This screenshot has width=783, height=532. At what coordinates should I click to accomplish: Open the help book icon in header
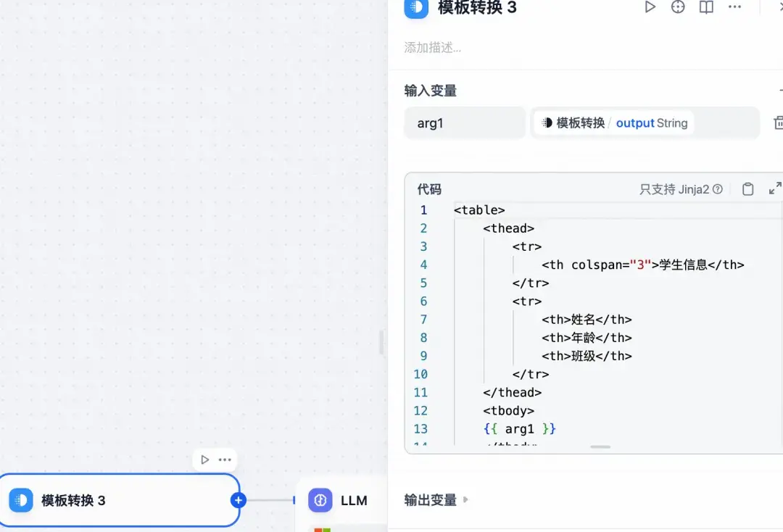[706, 7]
